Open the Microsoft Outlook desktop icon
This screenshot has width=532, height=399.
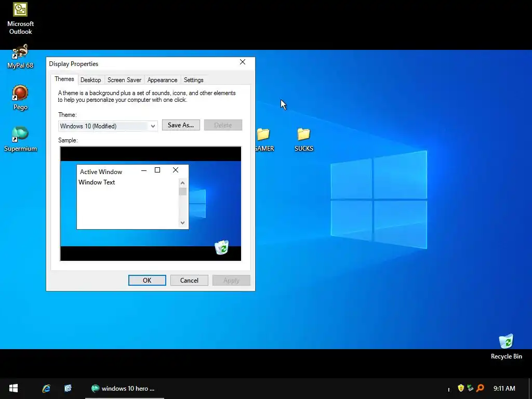coord(20,18)
